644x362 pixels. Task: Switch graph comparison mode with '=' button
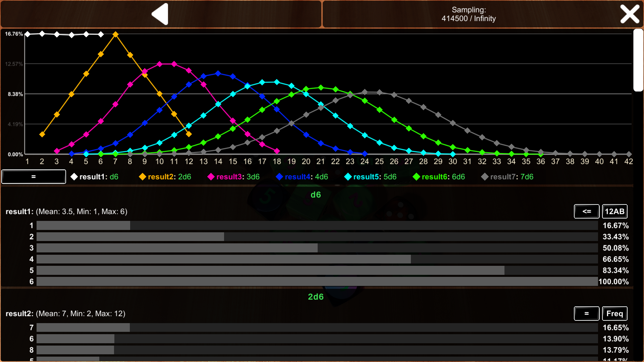coord(34,177)
